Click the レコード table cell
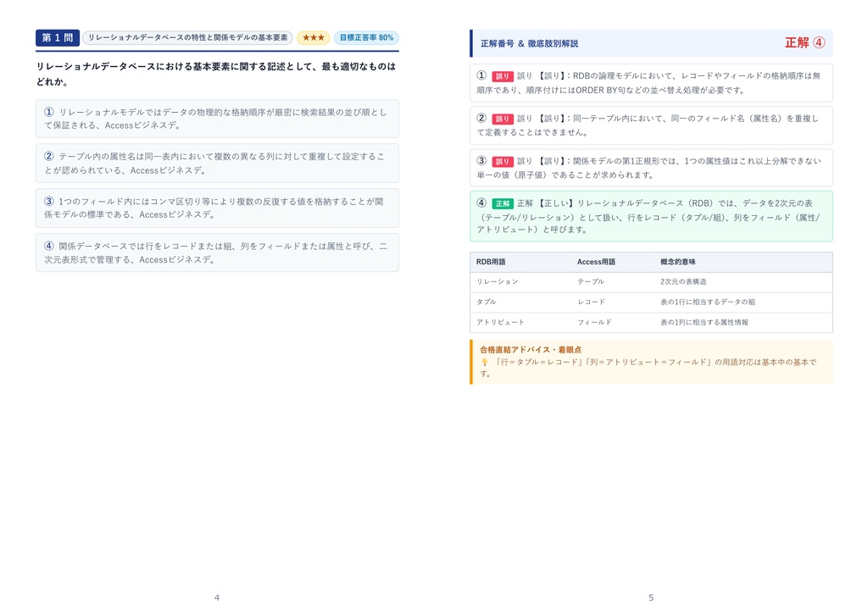Image resolution: width=868 pixels, height=616 pixels. (x=591, y=302)
